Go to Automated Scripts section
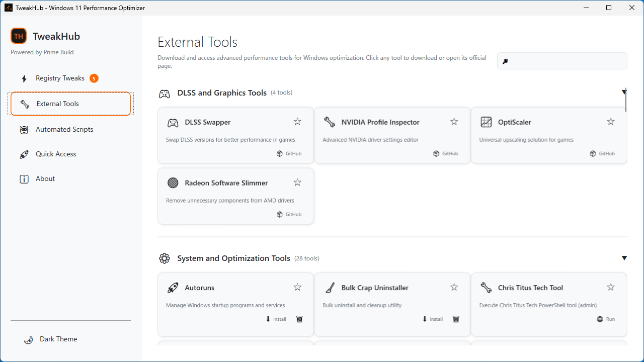The height and width of the screenshot is (362, 644). 64,130
